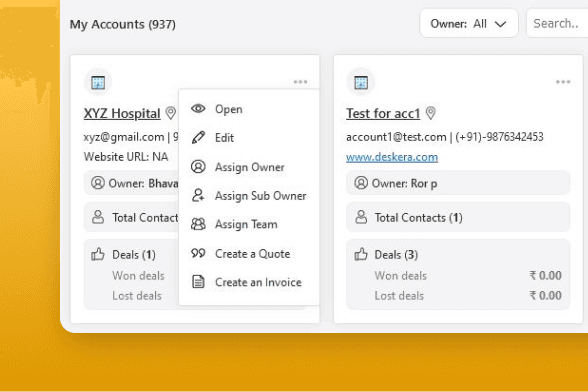Click the location pin beside Test for acc1
Viewport: 588px width, 392px height.
pyautogui.click(x=430, y=113)
